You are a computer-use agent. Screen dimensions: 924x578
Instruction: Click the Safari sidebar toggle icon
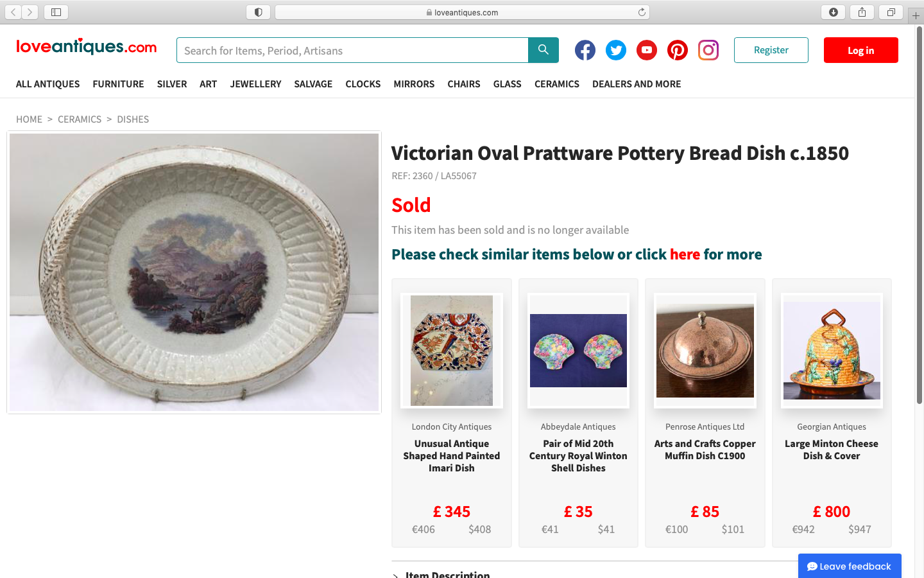tap(56, 12)
